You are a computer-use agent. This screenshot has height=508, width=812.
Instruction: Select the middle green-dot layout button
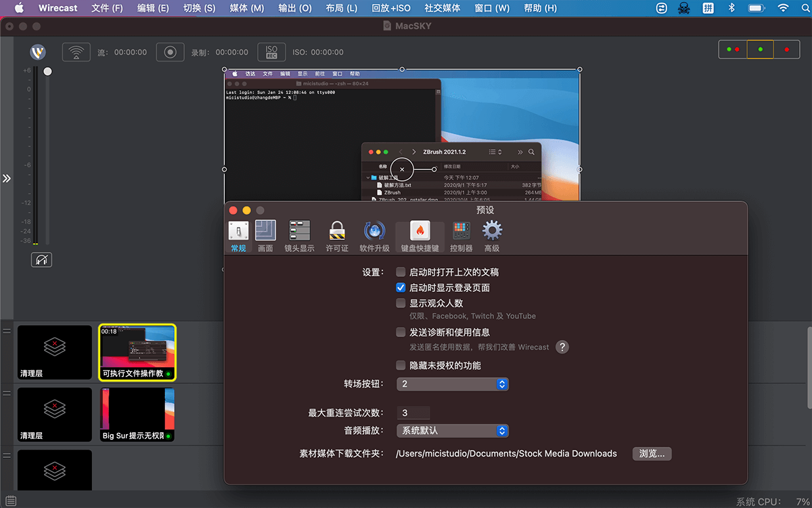761,49
